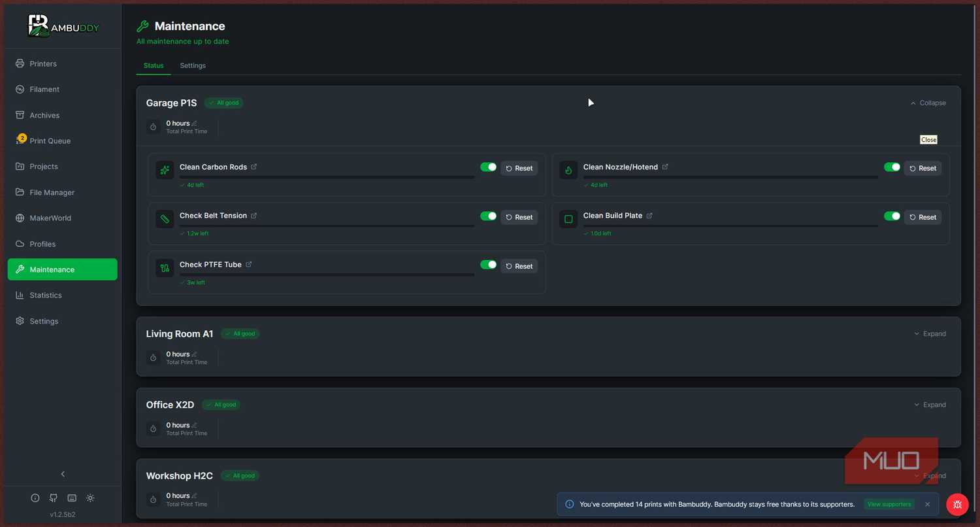The height and width of the screenshot is (527, 980).
Task: Open Profiles in the sidebar
Action: 63,244
